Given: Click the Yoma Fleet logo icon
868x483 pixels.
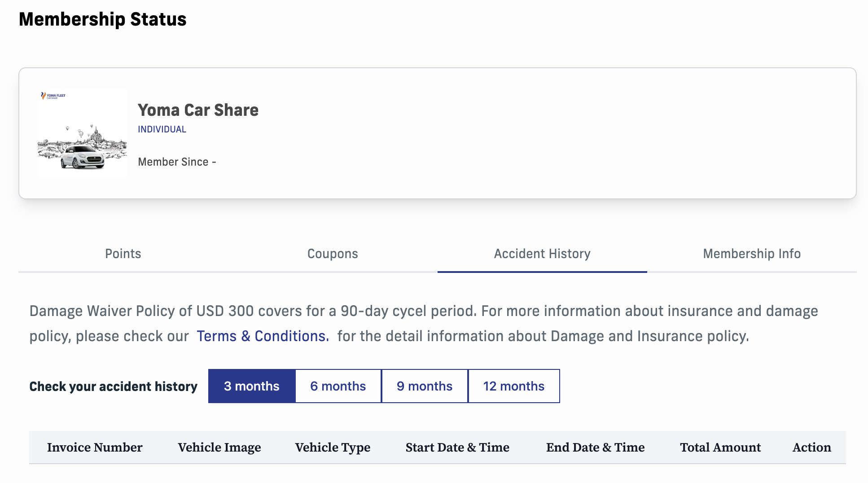Looking at the screenshot, I should tap(53, 96).
